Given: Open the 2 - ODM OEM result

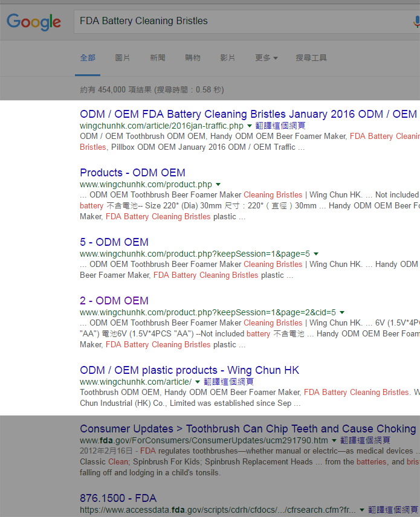Looking at the screenshot, I should point(114,301).
